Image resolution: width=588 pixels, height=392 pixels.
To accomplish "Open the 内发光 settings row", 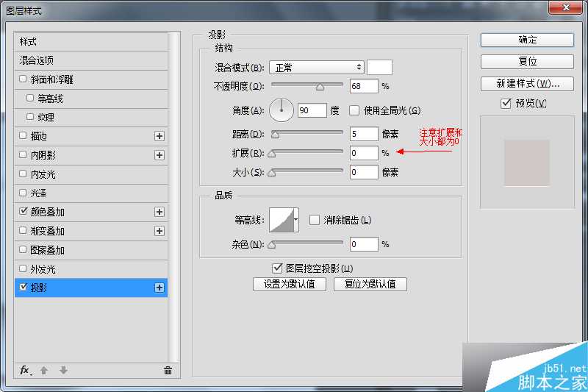I will tap(90, 174).
